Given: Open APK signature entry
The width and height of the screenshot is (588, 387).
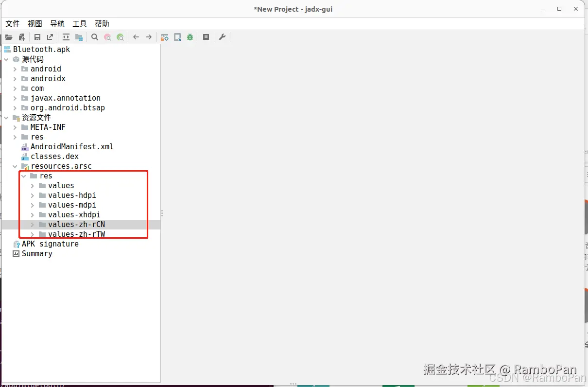Looking at the screenshot, I should coord(50,244).
